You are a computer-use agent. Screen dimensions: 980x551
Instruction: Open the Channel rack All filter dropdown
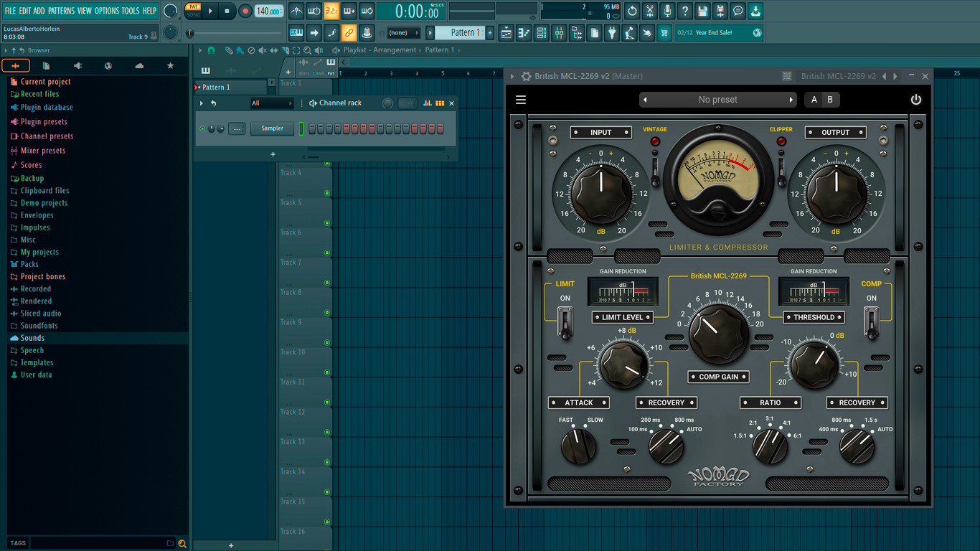(x=272, y=103)
